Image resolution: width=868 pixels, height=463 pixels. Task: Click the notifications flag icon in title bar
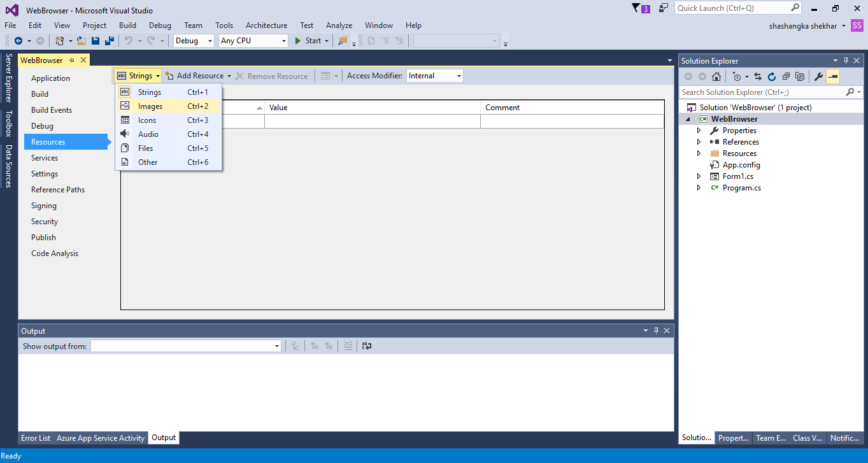(636, 8)
